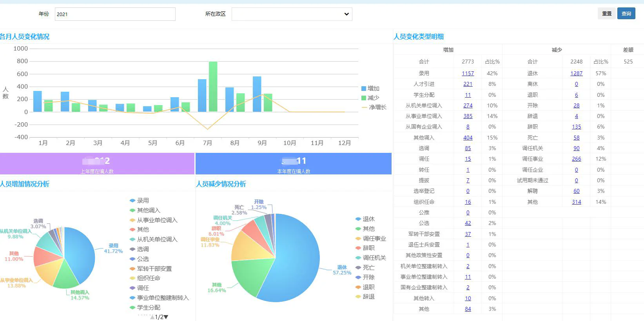
Task: Open the 从机关单位调入 link 274
Action: point(468,105)
